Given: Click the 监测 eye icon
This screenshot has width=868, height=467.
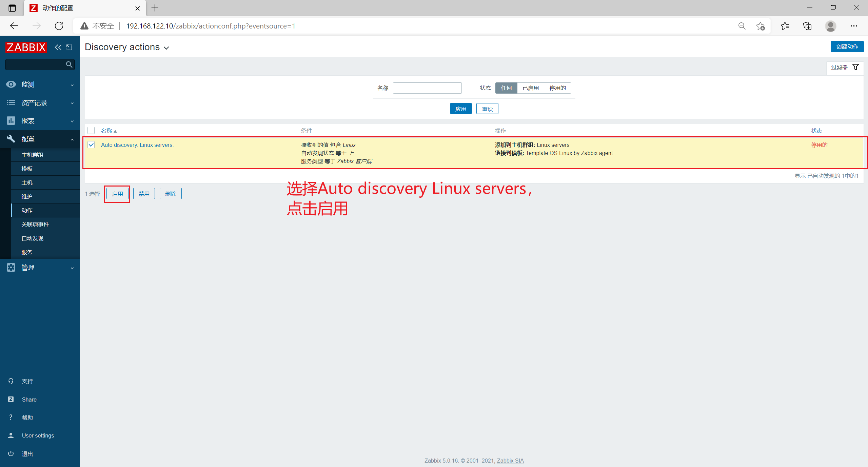Looking at the screenshot, I should [11, 84].
